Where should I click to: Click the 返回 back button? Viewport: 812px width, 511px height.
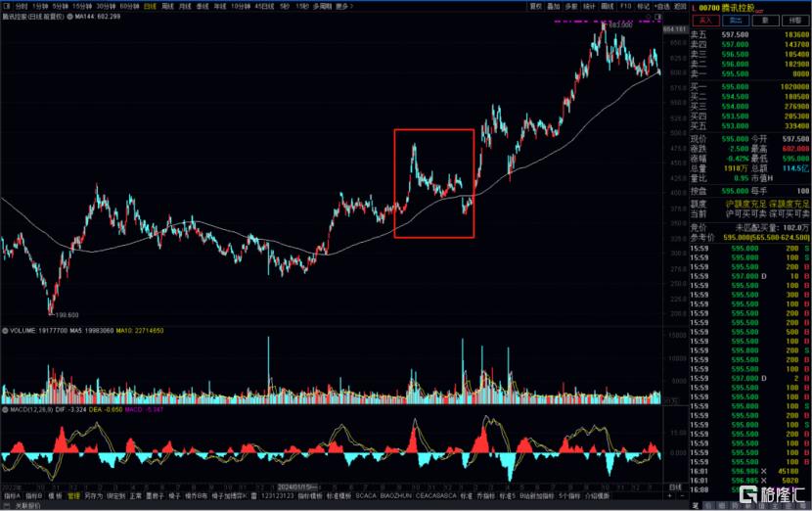(x=680, y=6)
